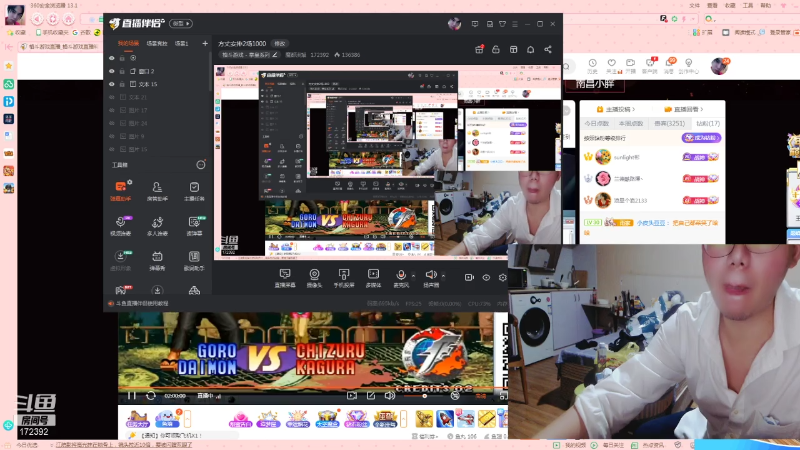Add a 多媒体 media source
This screenshot has width=800, height=450.
tap(373, 278)
